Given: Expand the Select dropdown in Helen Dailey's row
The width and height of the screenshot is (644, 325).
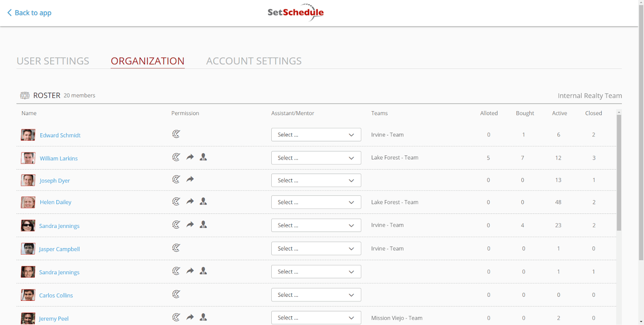Looking at the screenshot, I should pos(316,202).
